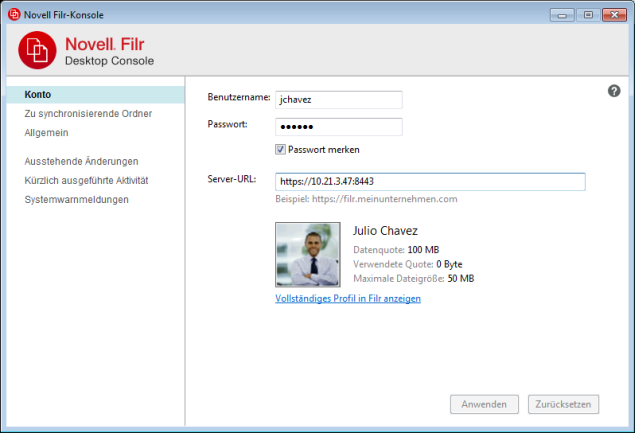
Task: Click the Zurücksetzen button
Action: 563,404
